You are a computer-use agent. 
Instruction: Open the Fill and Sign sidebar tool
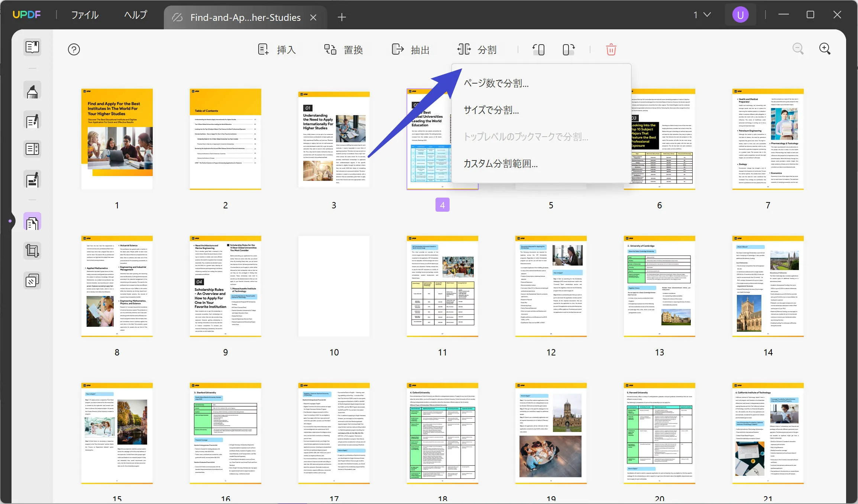(32, 179)
